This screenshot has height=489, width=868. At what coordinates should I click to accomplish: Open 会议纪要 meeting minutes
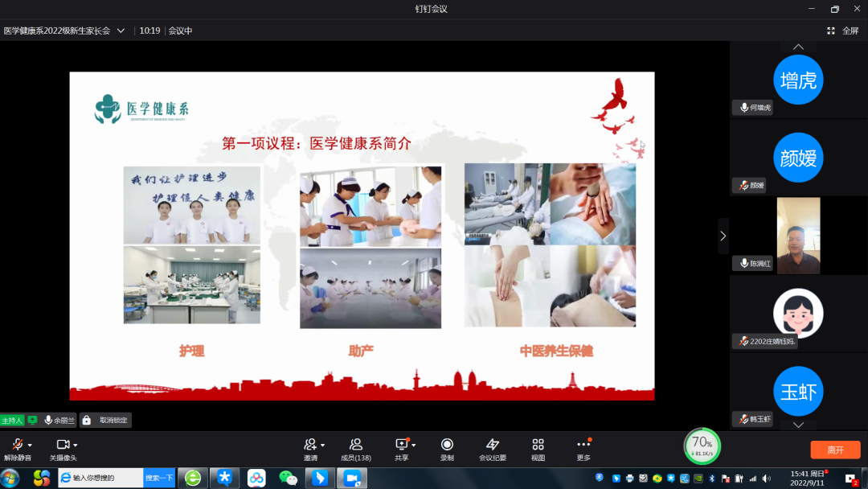point(493,445)
